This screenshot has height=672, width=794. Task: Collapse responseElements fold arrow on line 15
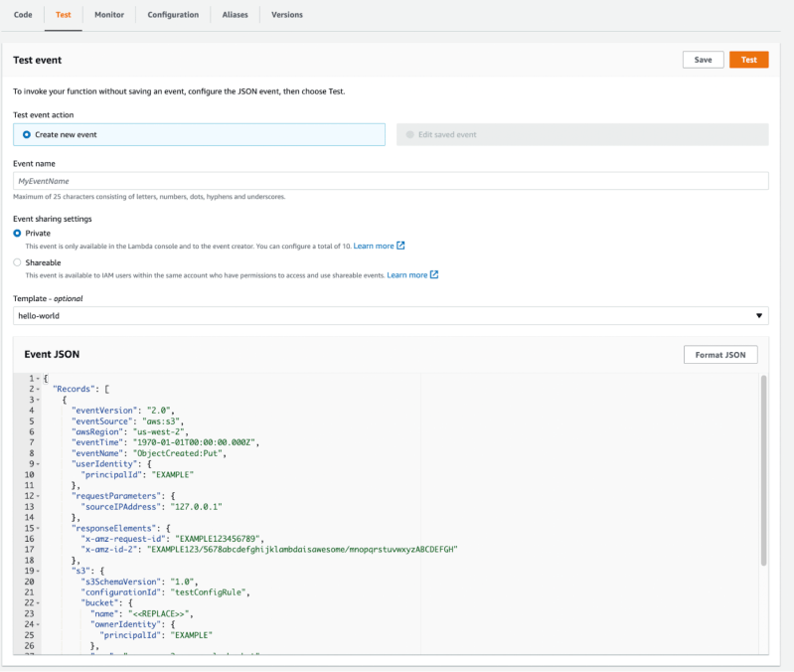coord(38,529)
